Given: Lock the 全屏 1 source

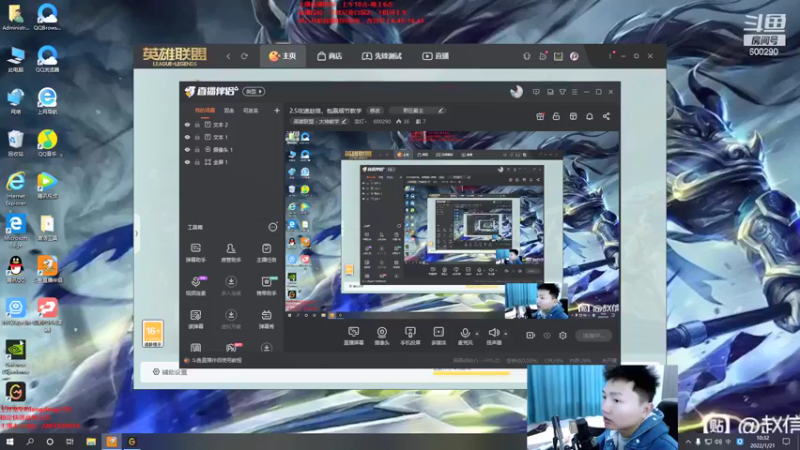Looking at the screenshot, I should tap(197, 162).
